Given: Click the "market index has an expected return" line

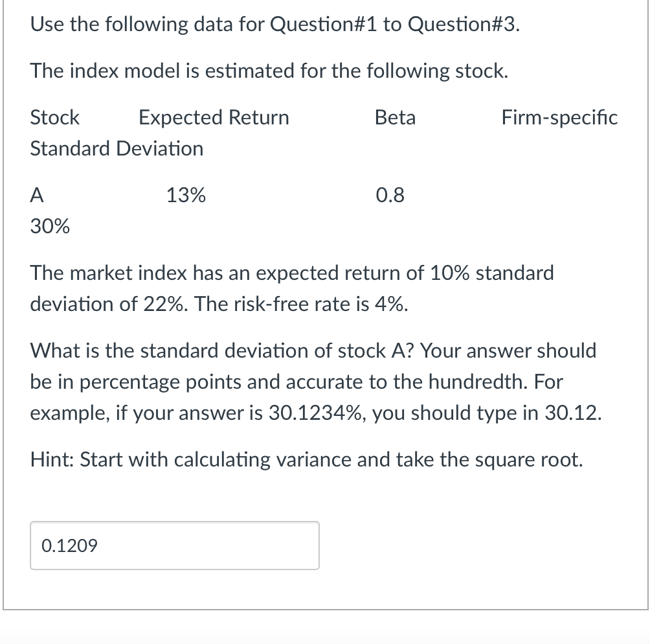Looking at the screenshot, I should coord(291,273).
